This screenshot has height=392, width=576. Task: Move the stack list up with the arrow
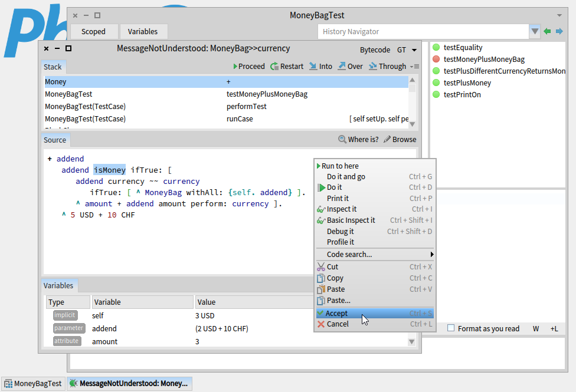pos(412,80)
